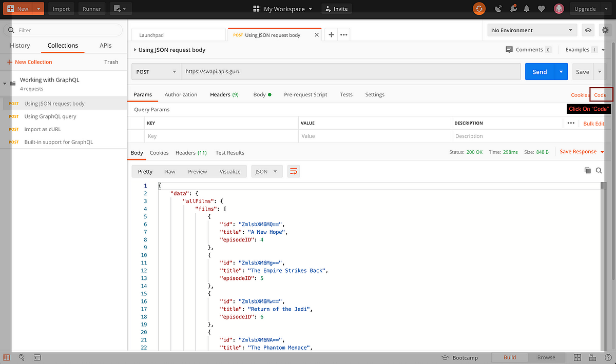
Task: Select the orange loop icon in the header
Action: [x=479, y=8]
